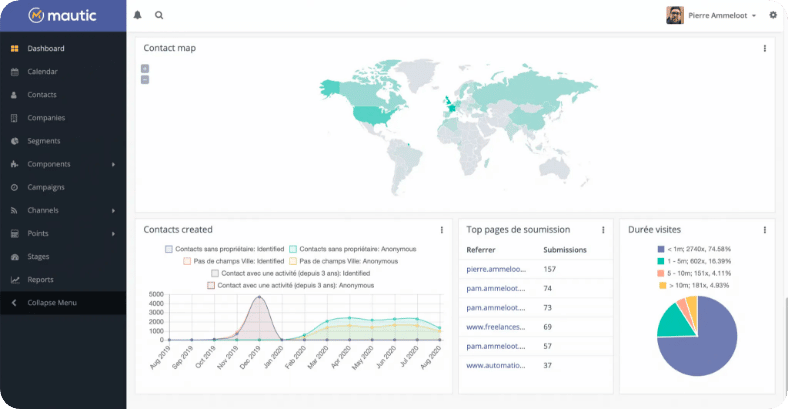Viewport: 788px width, 409px height.
Task: Open Contact map widget options menu
Action: (x=765, y=48)
